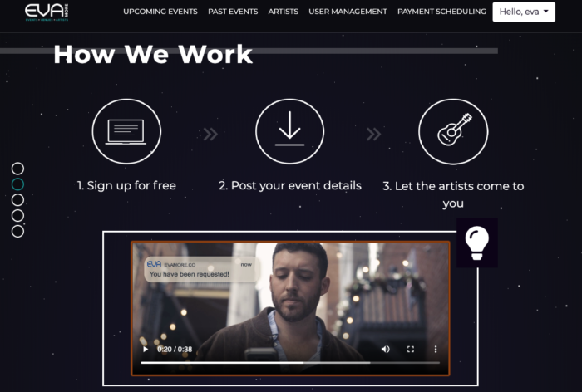Open Payment Scheduling
This screenshot has height=392, width=582.
[441, 12]
